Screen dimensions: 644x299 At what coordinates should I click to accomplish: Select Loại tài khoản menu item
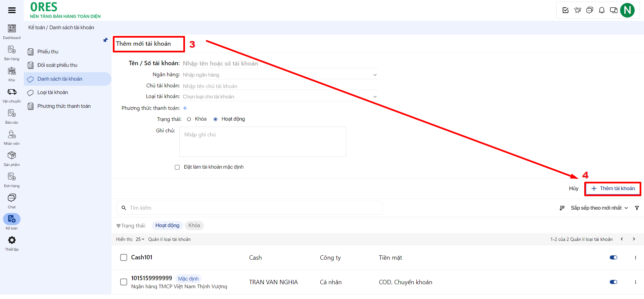[x=52, y=92]
